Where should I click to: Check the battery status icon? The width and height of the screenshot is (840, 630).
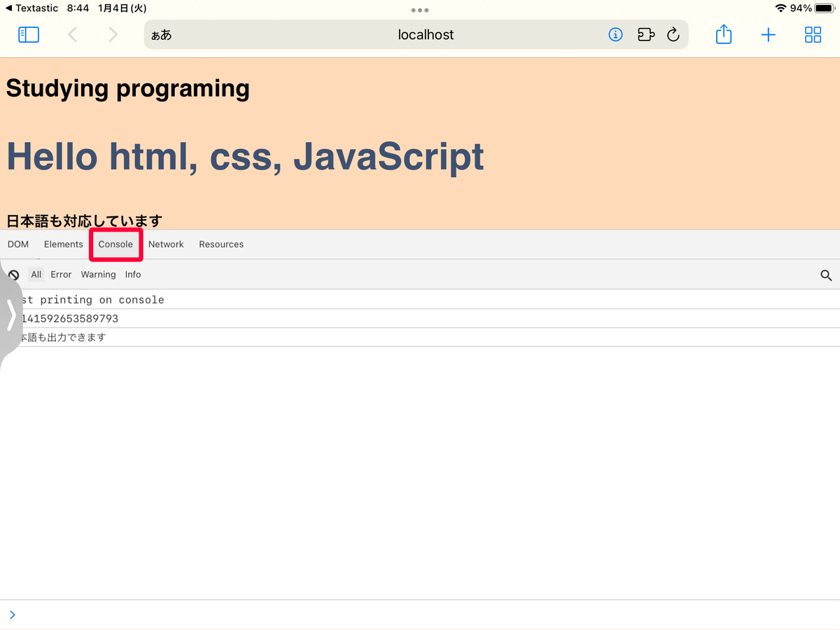point(824,8)
